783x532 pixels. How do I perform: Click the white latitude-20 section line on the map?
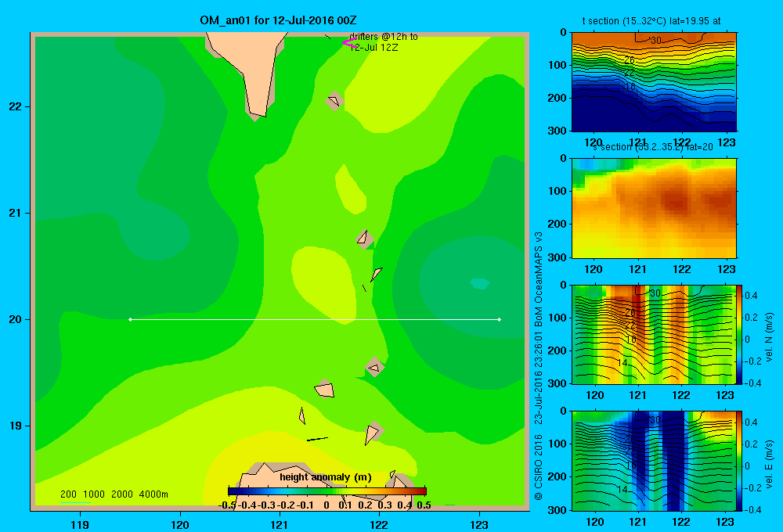point(315,319)
